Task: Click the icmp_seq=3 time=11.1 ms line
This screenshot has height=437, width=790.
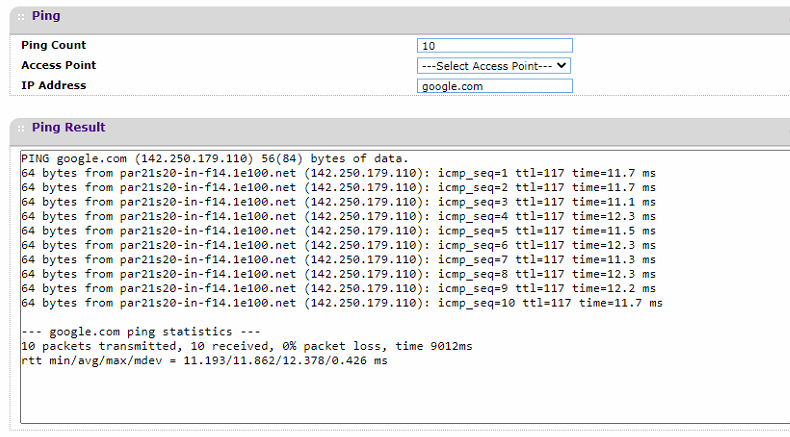Action: pos(339,202)
